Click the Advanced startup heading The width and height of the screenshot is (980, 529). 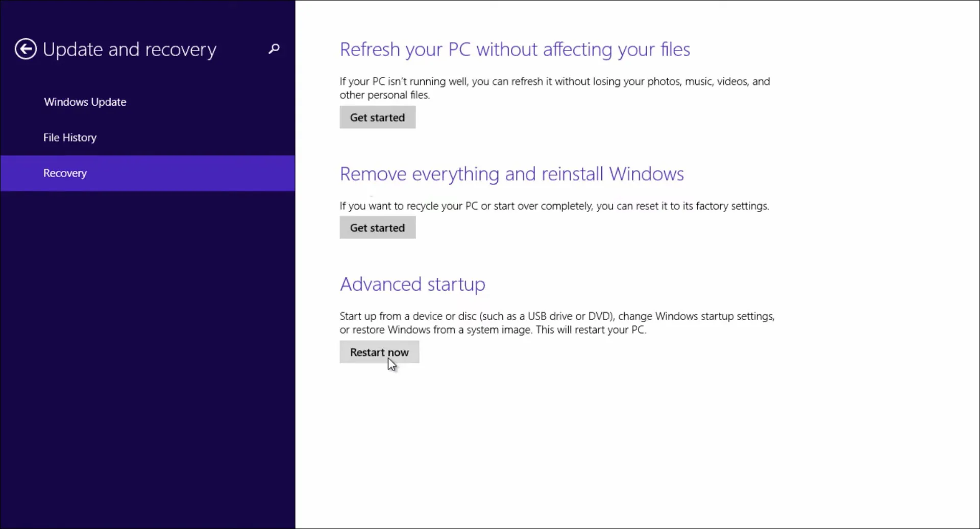412,284
